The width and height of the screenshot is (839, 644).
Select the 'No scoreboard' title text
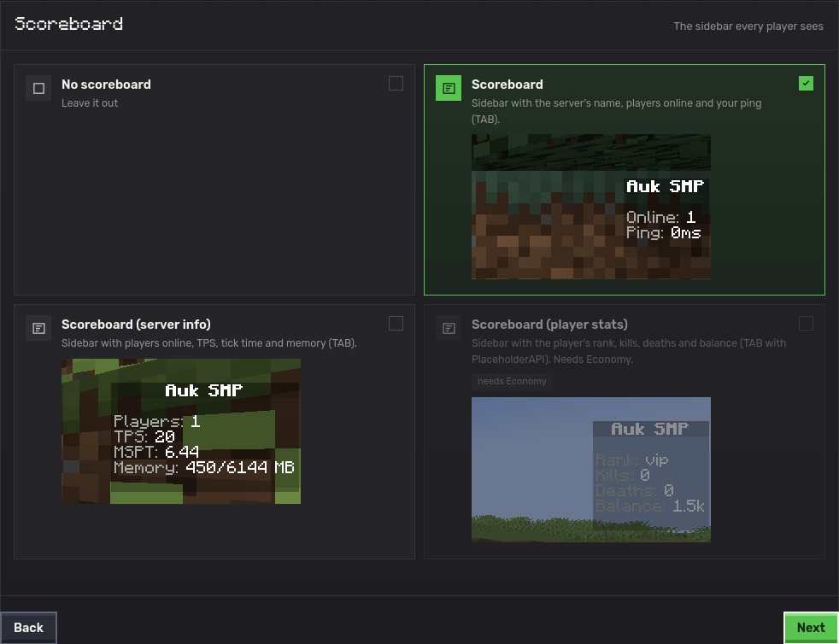[x=106, y=85]
